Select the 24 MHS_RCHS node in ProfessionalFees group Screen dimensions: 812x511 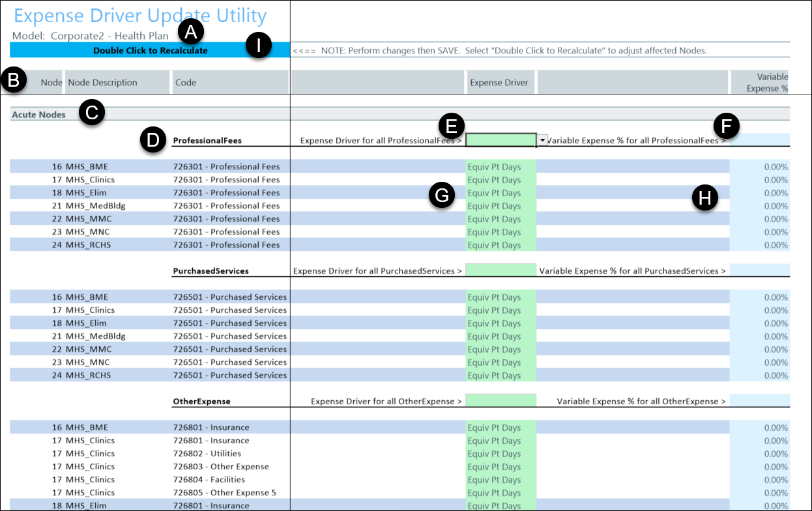pos(83,244)
